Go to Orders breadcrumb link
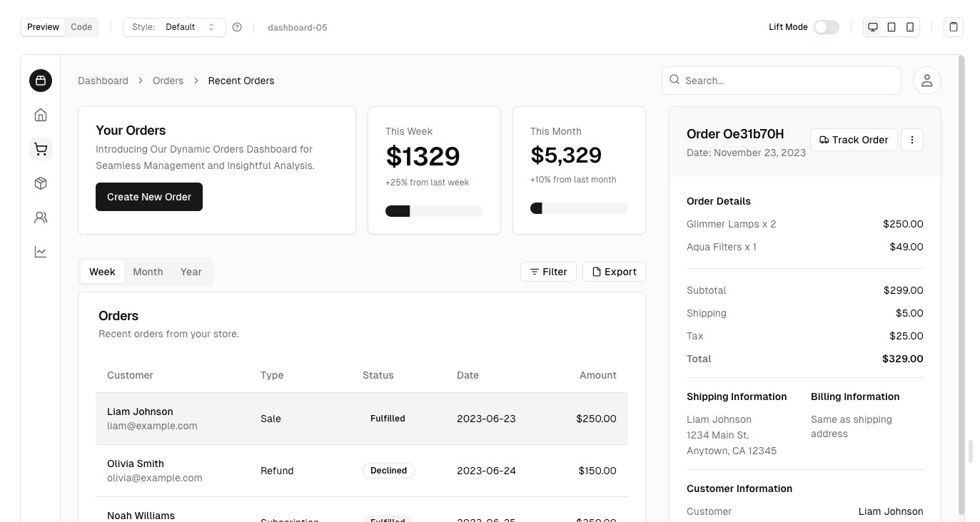980x522 pixels. pyautogui.click(x=168, y=81)
